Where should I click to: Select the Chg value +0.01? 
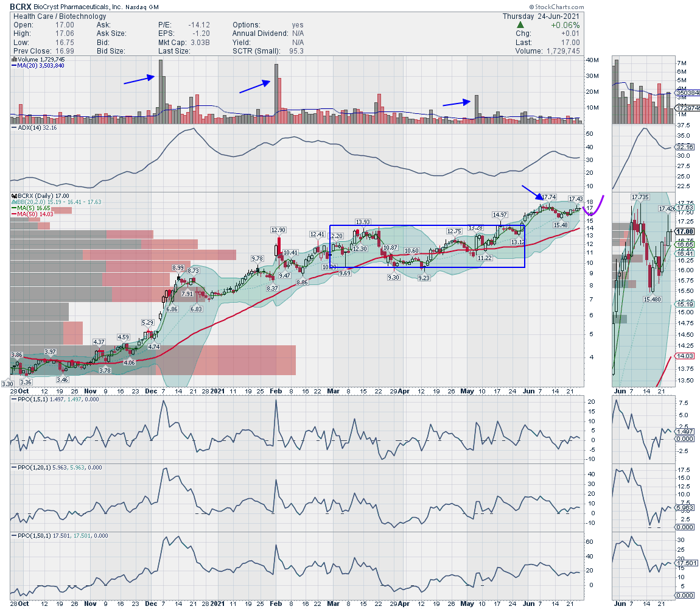(x=570, y=33)
